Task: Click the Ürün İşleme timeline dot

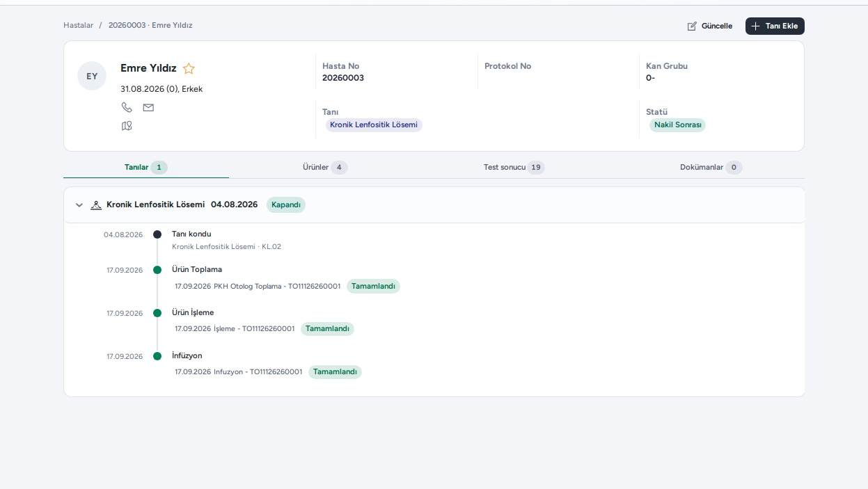Action: [157, 313]
